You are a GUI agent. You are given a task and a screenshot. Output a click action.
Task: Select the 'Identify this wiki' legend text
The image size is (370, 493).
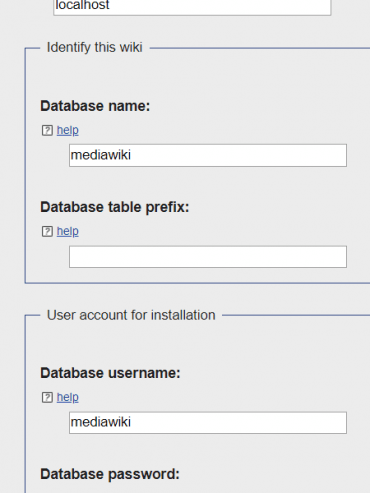click(95, 47)
